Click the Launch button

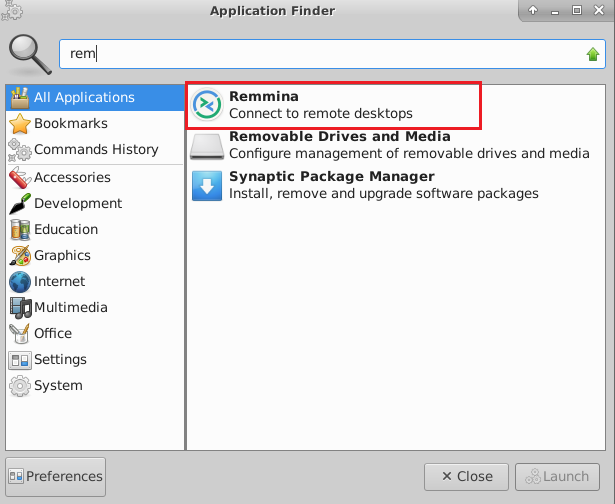tap(557, 477)
